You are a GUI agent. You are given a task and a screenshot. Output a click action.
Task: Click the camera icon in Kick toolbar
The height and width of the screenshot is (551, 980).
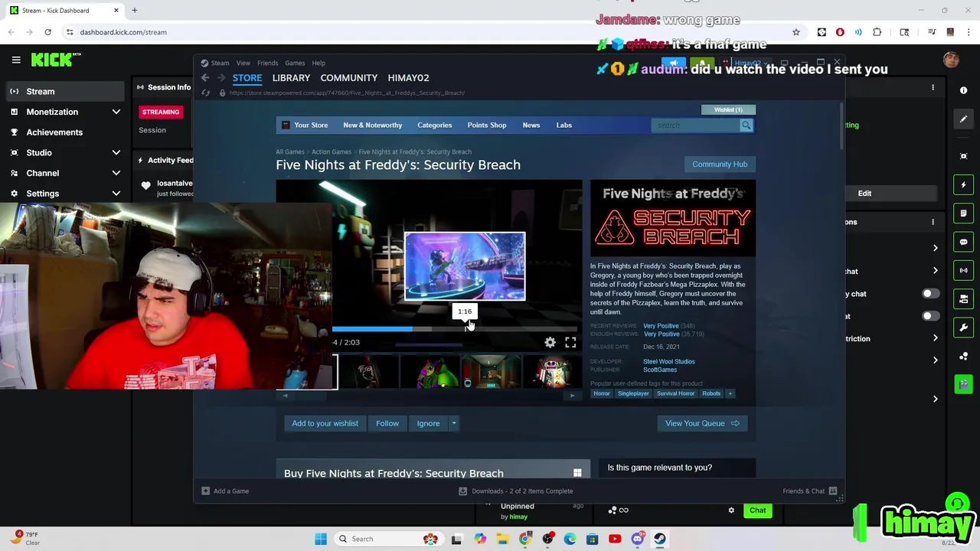click(964, 298)
